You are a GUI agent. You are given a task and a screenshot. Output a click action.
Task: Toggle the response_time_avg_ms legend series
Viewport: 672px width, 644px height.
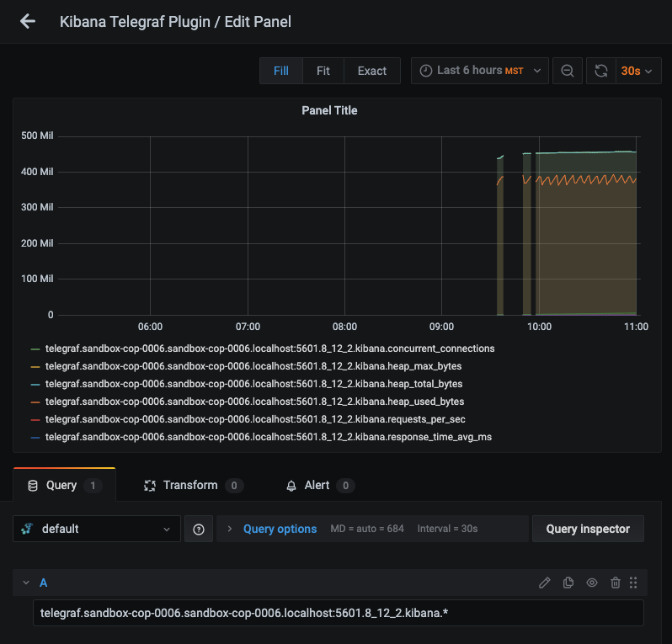pos(269,437)
